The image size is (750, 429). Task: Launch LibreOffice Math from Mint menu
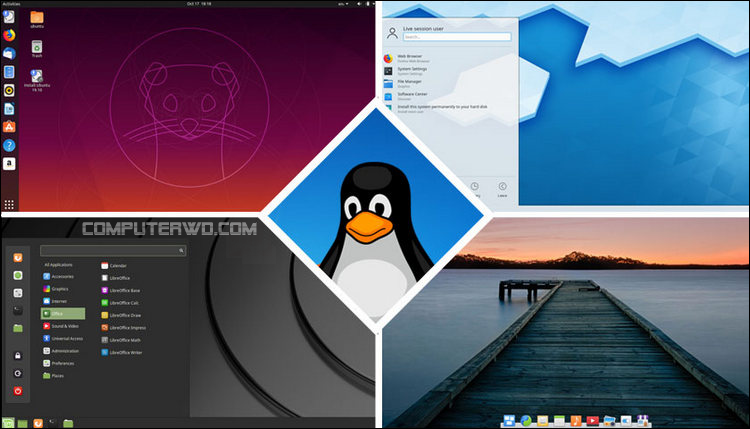121,340
